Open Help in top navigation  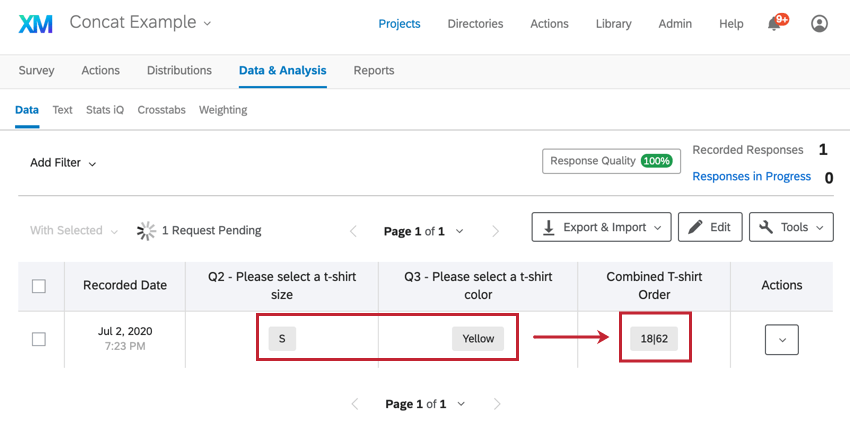731,24
